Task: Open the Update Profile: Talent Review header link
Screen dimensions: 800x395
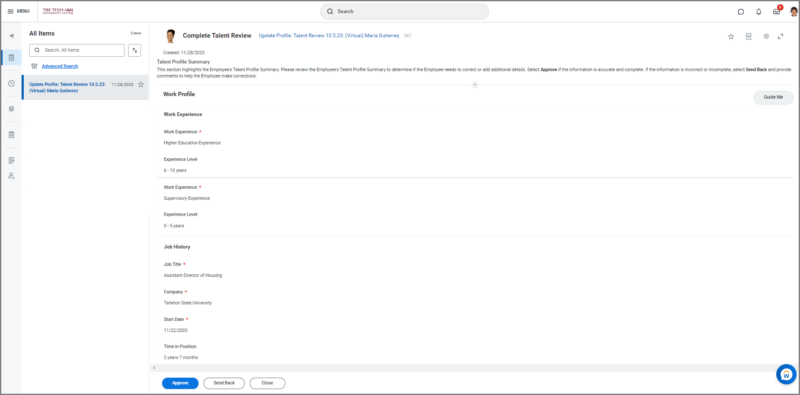Action: tap(329, 36)
